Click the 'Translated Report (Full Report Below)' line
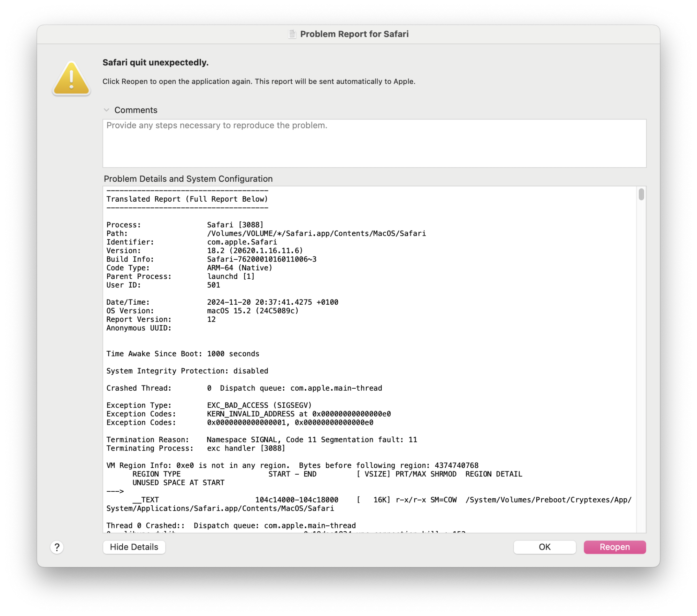 (187, 199)
